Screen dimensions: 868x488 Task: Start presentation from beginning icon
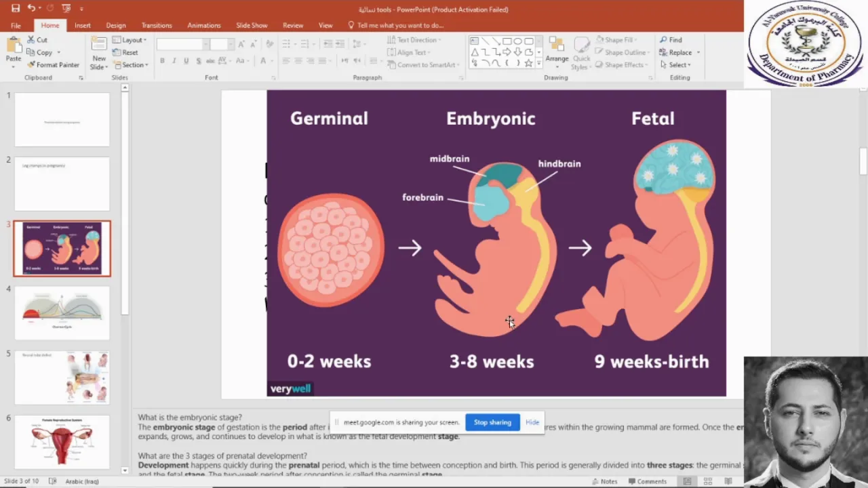pyautogui.click(x=66, y=8)
